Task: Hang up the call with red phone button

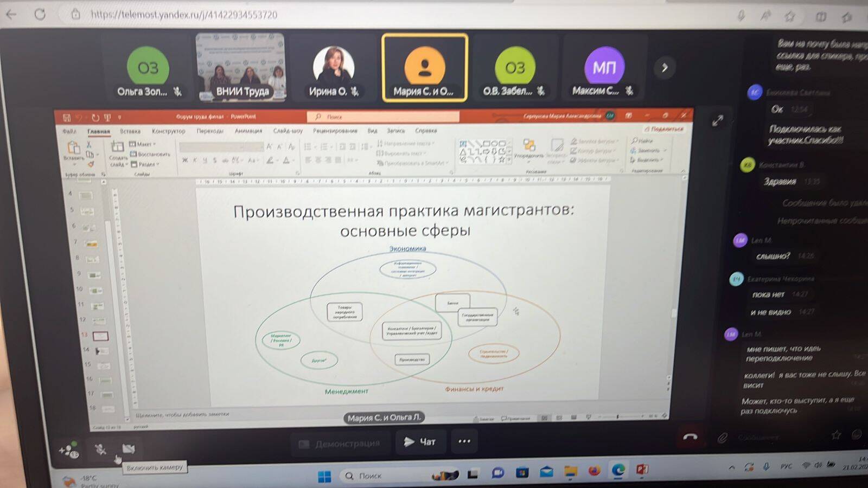Action: (690, 437)
